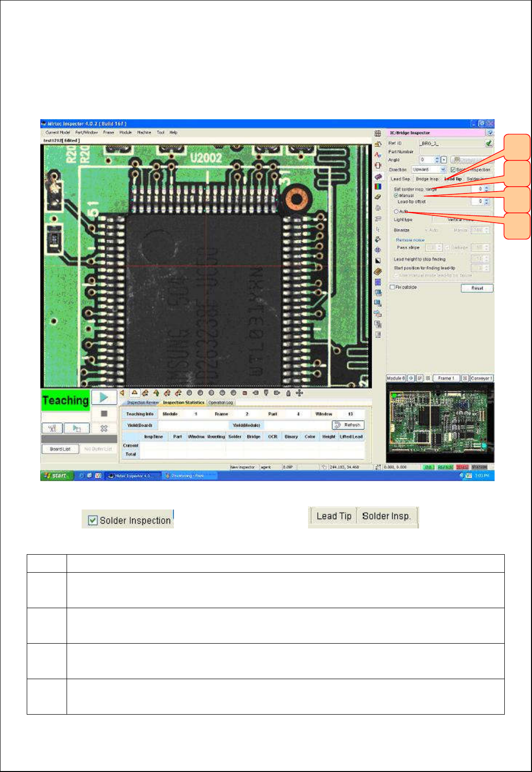Image resolution: width=532 pixels, height=772 pixels.
Task: Open the Current Model menu
Action: click(x=58, y=132)
